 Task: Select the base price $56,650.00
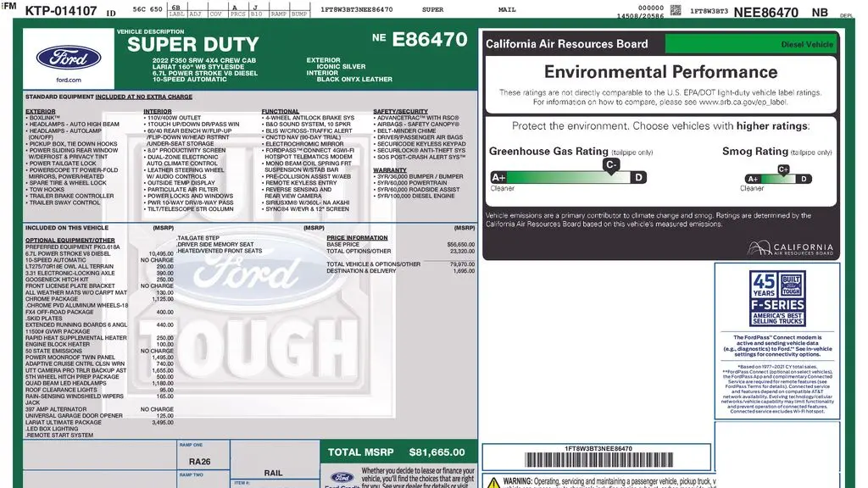[x=460, y=244]
